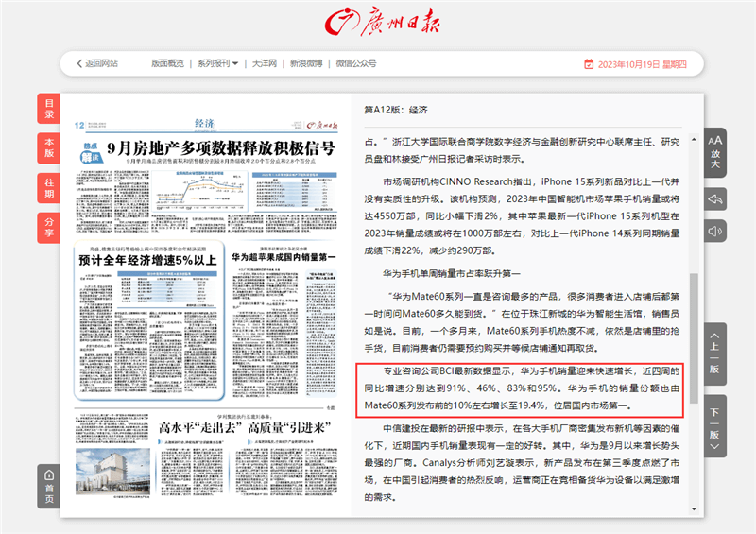Expand the 系列报刊 dropdown
The width and height of the screenshot is (756, 534).
tap(217, 64)
